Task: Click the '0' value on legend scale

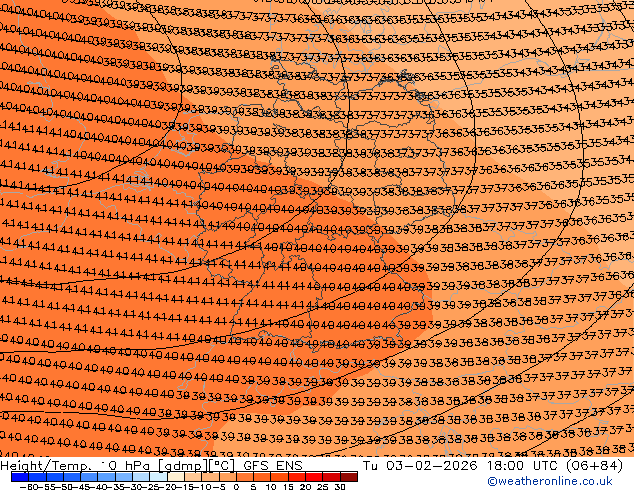Action: [x=237, y=487]
